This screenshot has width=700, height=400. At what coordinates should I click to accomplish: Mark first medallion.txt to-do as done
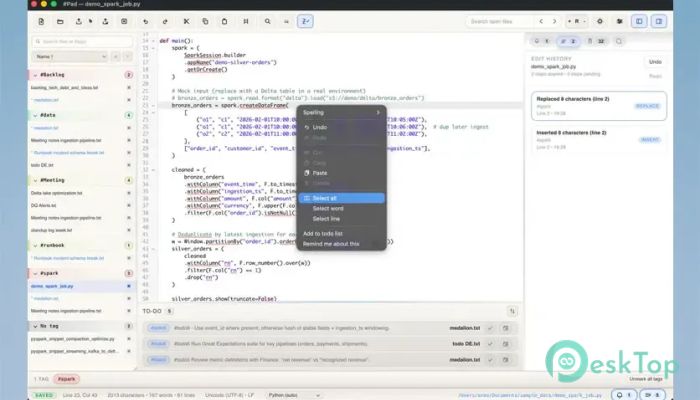(490, 328)
